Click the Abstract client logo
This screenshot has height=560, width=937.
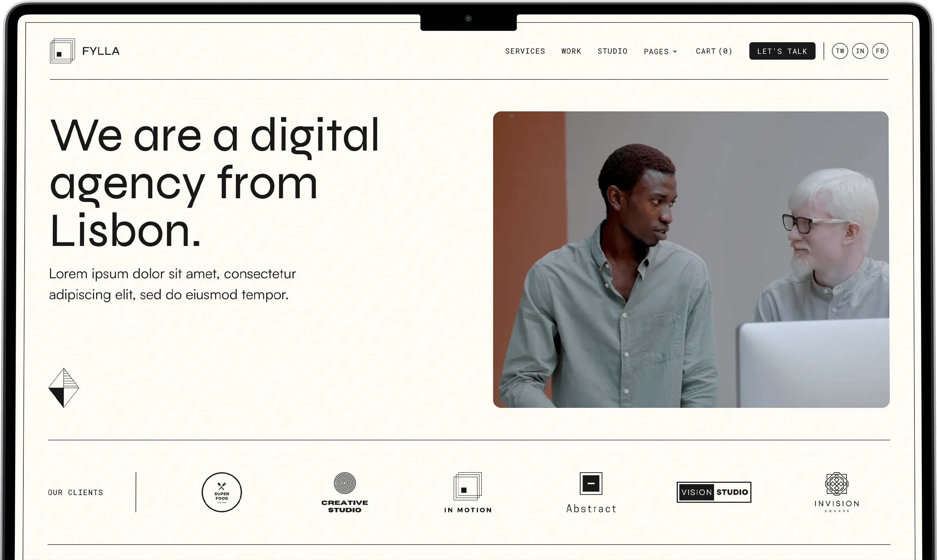(x=591, y=492)
